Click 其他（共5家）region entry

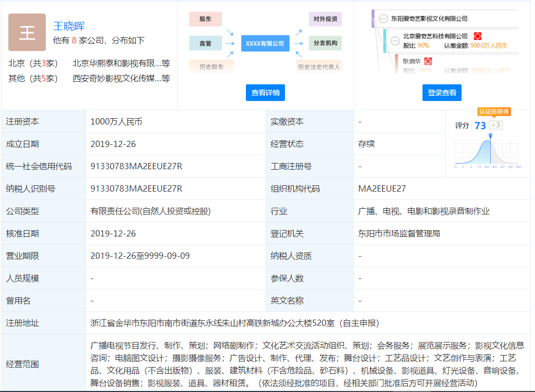(x=33, y=79)
